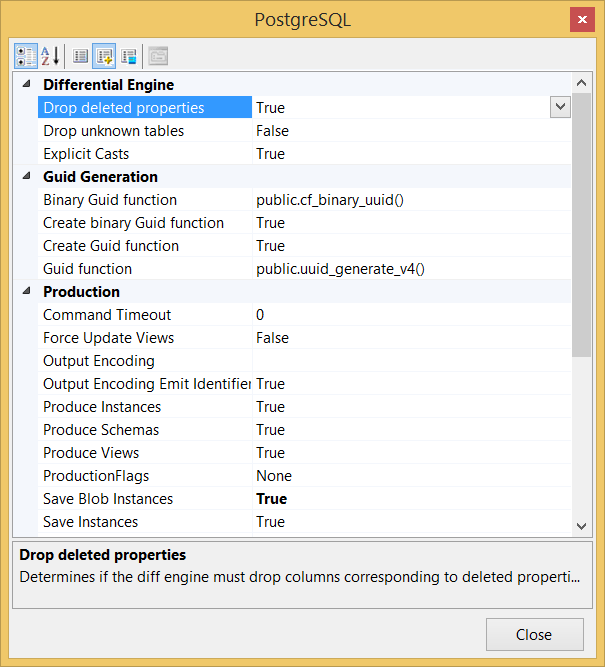Viewport: 605px width, 667px height.
Task: Sort properties with the Alphabetical A-Z button
Action: click(x=50, y=55)
